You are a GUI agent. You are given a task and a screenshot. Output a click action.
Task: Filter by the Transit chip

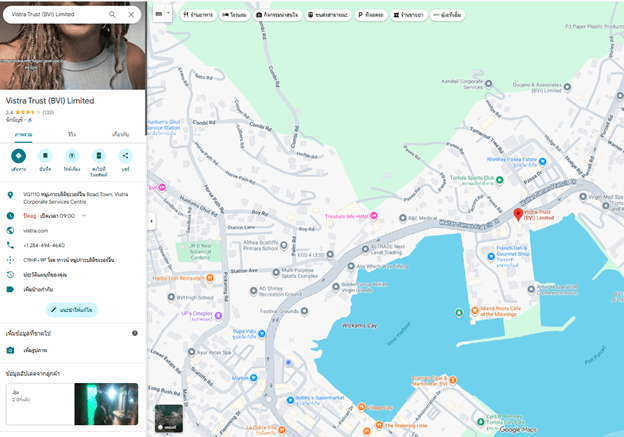pyautogui.click(x=328, y=15)
